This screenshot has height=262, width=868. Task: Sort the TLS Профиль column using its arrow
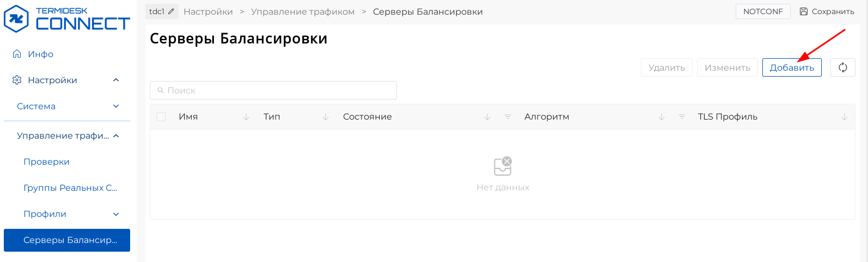click(x=844, y=117)
